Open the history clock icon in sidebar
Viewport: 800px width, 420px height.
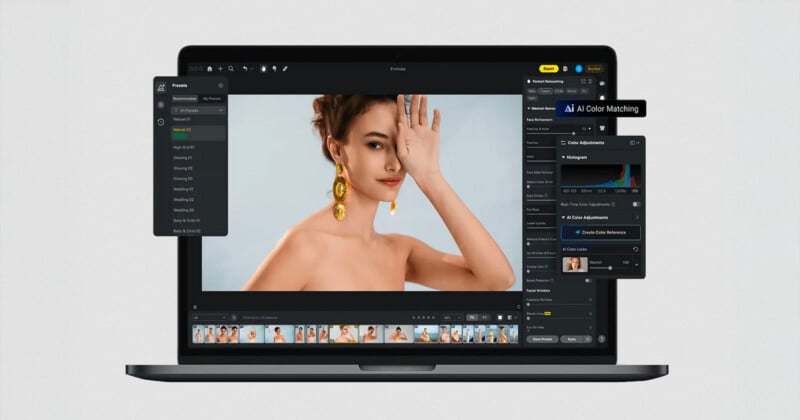161,122
